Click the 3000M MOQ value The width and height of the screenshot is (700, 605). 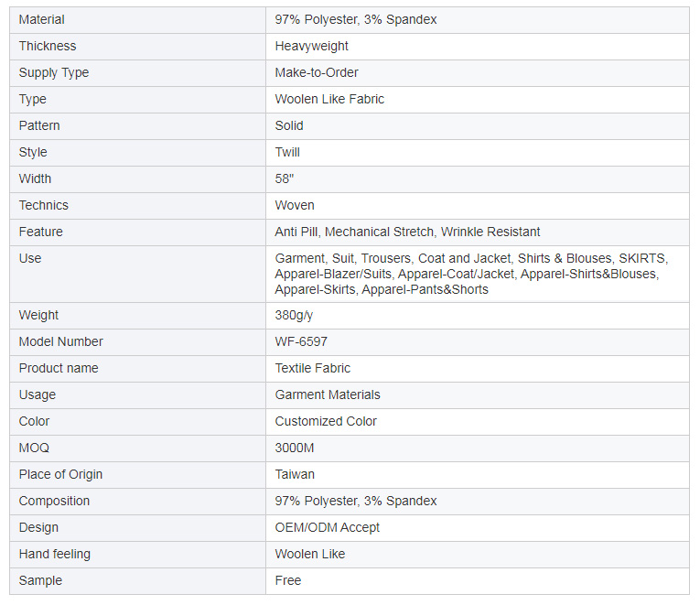click(296, 448)
